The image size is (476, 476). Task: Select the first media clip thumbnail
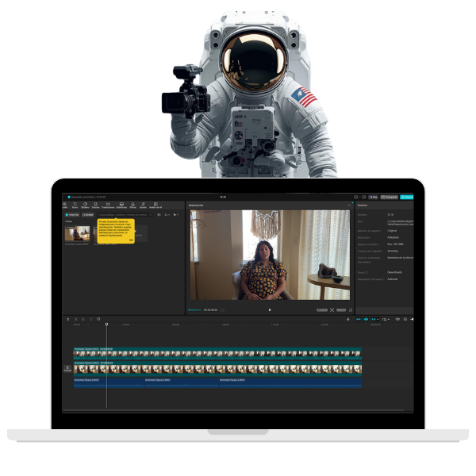click(78, 233)
